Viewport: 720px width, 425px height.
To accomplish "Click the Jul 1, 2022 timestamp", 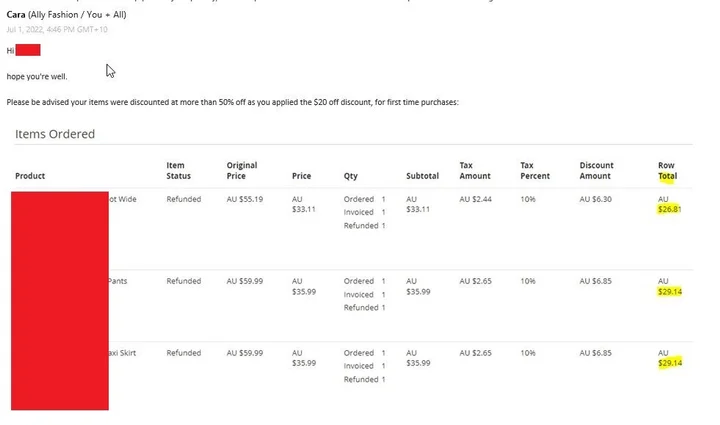I will click(x=56, y=29).
